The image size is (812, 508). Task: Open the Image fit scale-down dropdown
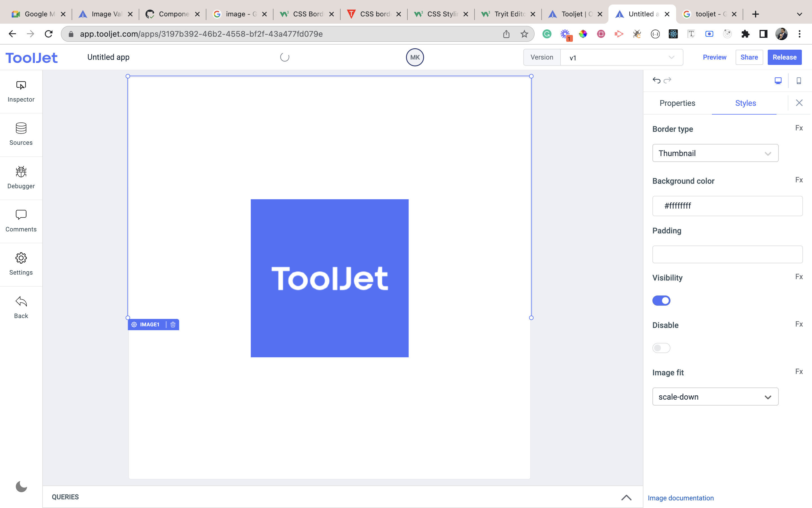[x=715, y=397]
